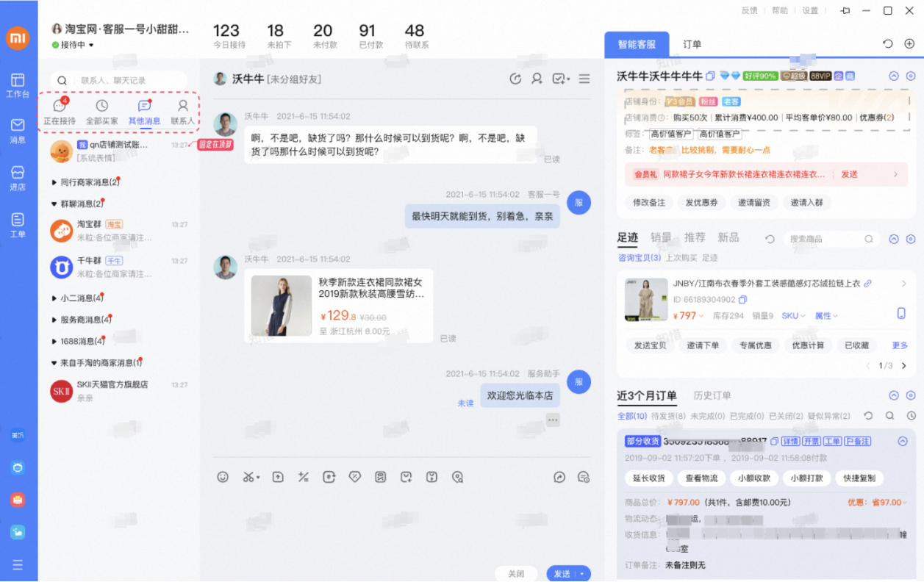This screenshot has width=924, height=582.
Task: Click the list menu icon in chat header
Action: (x=584, y=79)
